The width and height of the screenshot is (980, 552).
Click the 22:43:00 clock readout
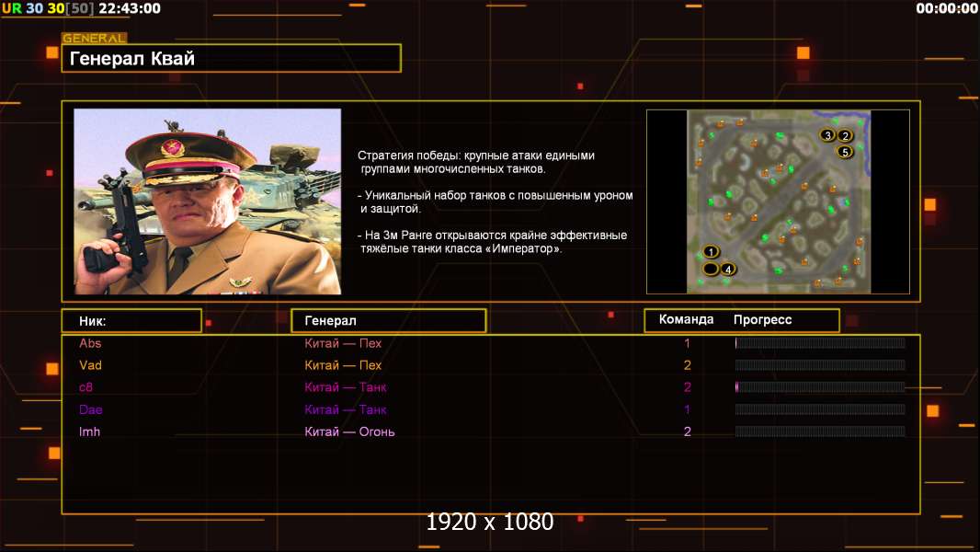pyautogui.click(x=130, y=8)
